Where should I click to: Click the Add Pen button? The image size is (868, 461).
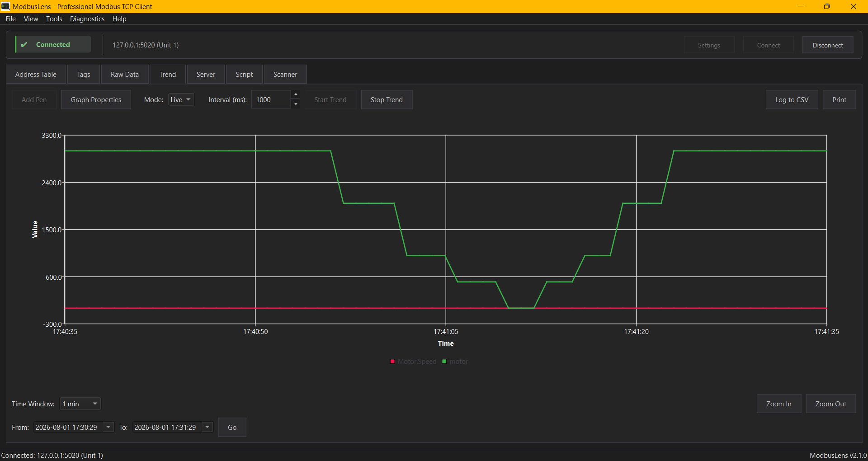point(34,100)
